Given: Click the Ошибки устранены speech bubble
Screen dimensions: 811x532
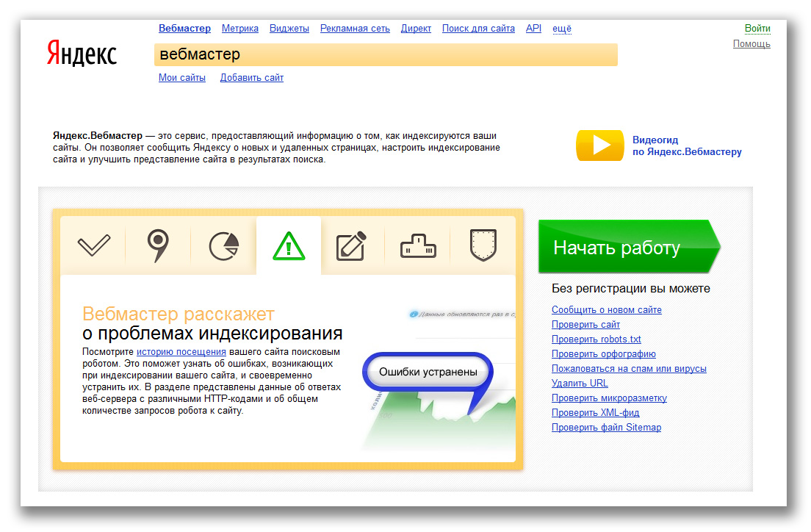Looking at the screenshot, I should point(428,372).
